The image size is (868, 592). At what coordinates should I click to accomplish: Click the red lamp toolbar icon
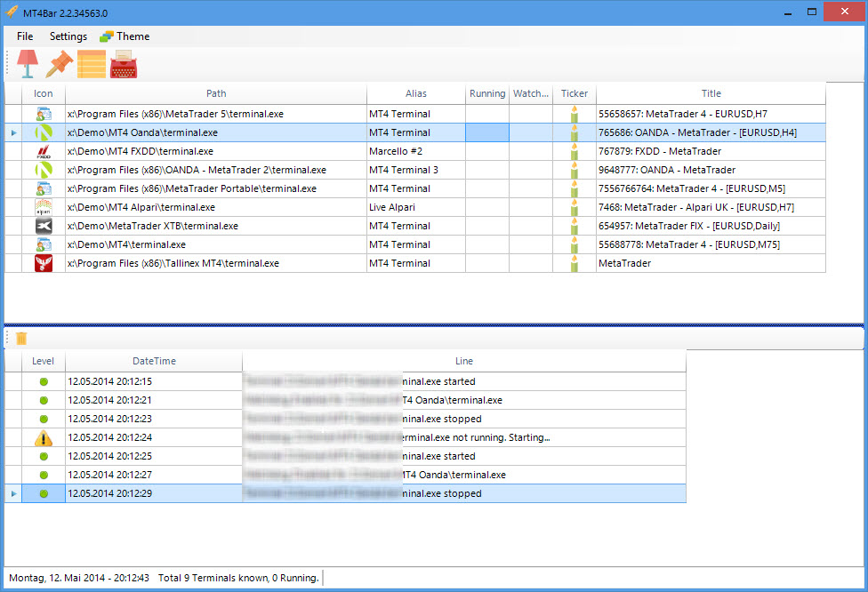pos(27,64)
